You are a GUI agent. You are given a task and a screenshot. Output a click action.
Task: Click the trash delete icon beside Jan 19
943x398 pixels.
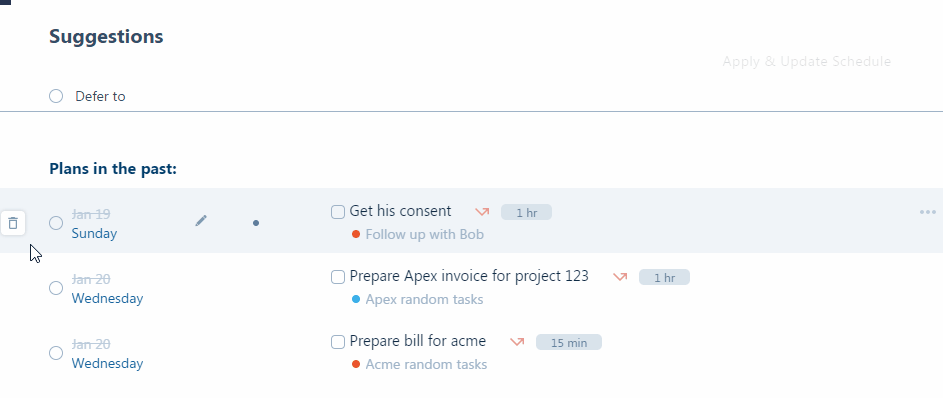pyautogui.click(x=13, y=224)
